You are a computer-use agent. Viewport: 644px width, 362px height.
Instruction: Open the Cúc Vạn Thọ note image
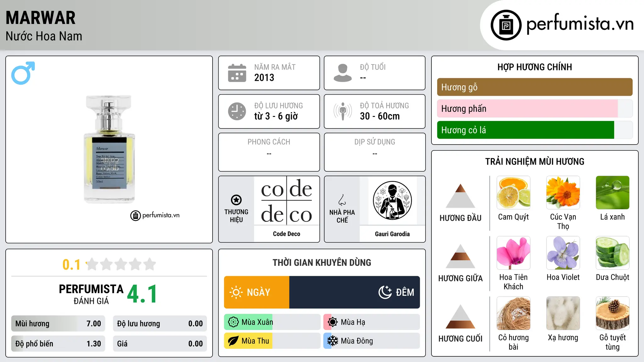point(563,193)
